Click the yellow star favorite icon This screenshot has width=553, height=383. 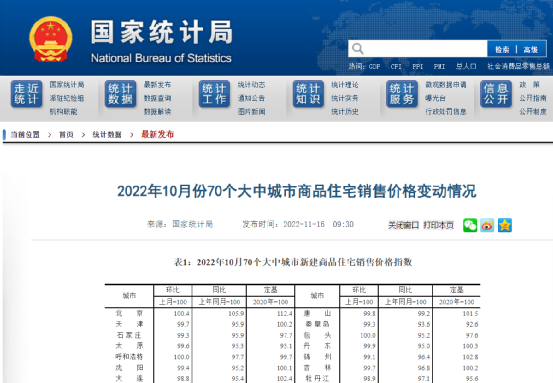pos(505,225)
